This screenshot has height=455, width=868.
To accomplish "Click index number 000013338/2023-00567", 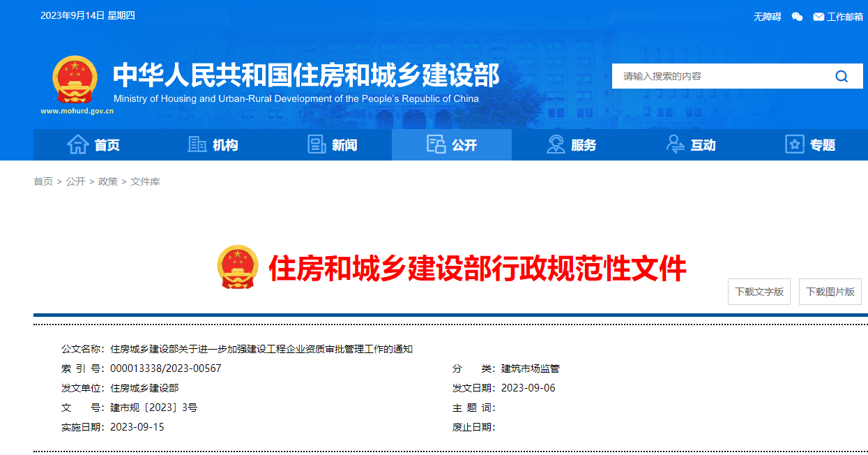I will 165,368.
